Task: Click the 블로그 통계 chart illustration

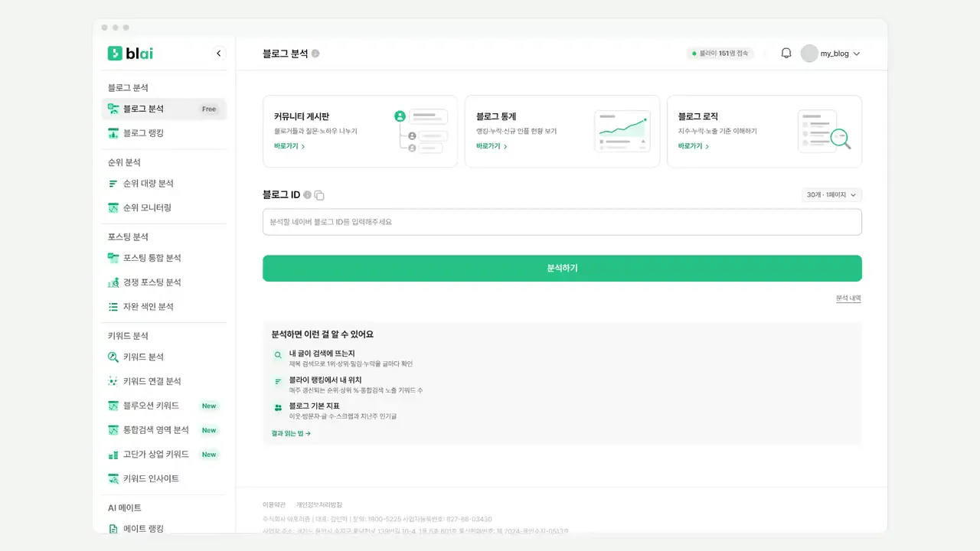Action: [x=622, y=131]
